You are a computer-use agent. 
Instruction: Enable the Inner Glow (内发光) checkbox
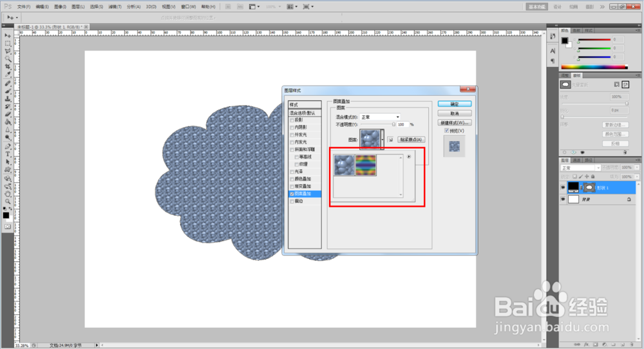coord(292,142)
